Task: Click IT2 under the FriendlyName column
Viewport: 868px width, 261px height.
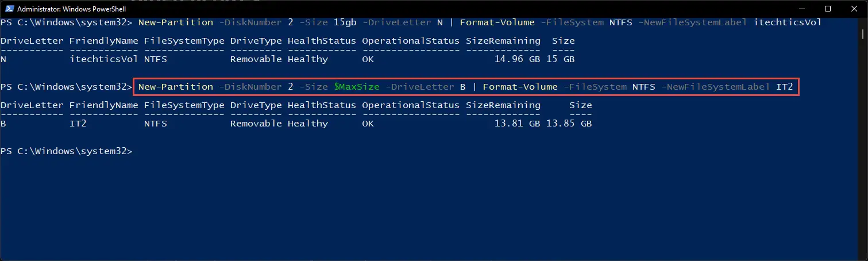Action: click(78, 124)
